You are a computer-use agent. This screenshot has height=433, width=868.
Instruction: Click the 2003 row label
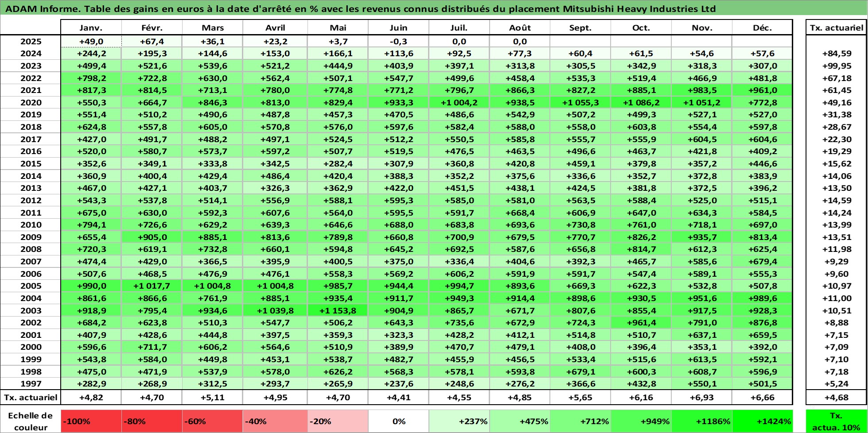coord(31,311)
